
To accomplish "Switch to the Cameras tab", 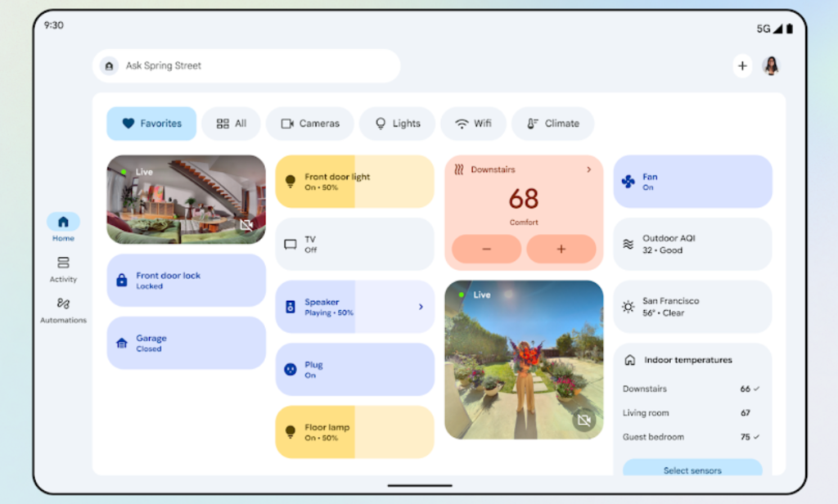I will coord(309,124).
